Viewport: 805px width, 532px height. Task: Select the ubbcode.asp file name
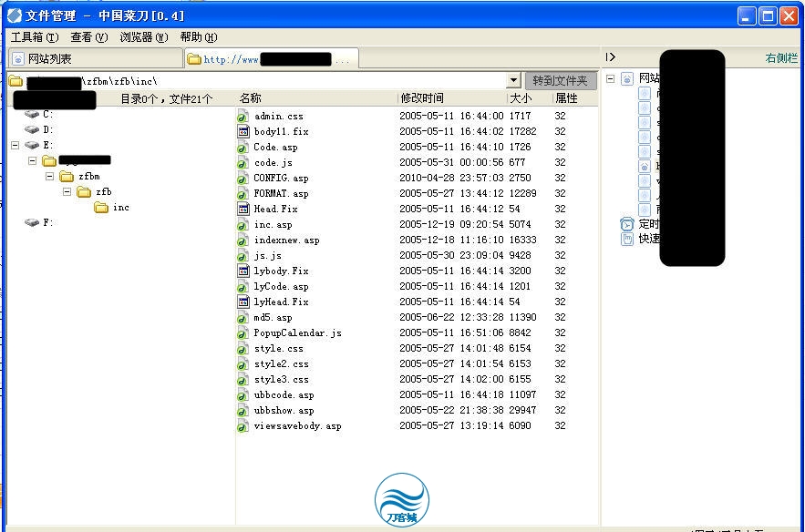click(x=284, y=395)
